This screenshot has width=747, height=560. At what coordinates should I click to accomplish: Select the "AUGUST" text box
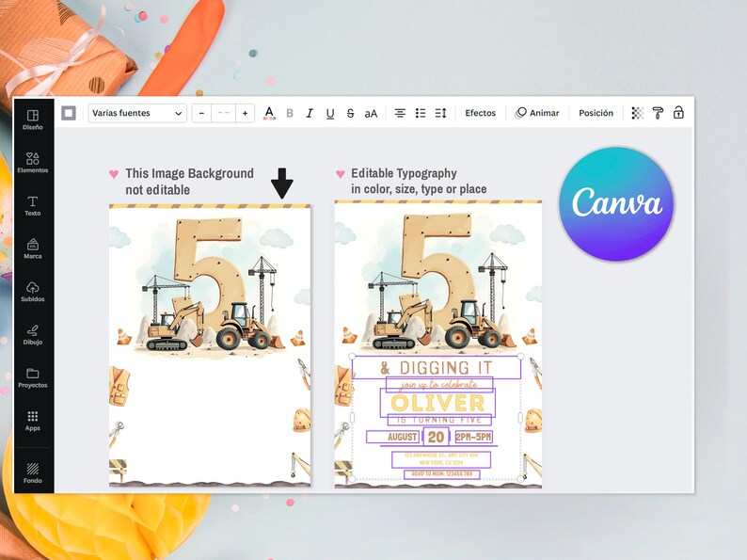394,437
